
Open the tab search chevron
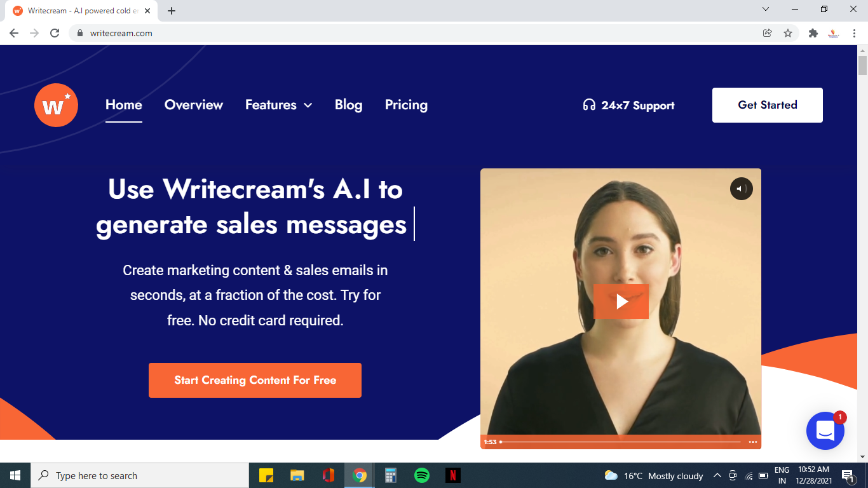point(766,10)
